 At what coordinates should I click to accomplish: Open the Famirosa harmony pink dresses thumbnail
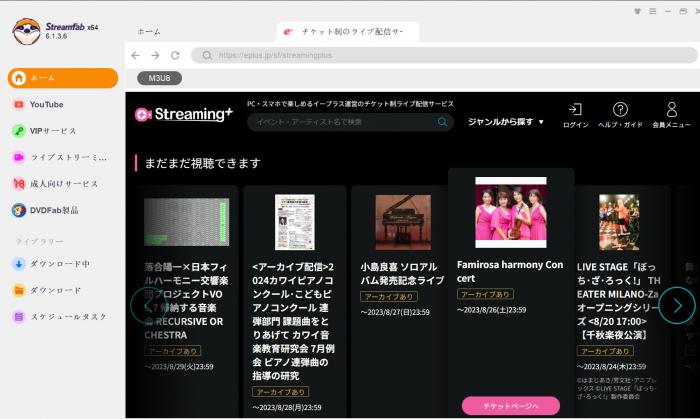coord(511,212)
